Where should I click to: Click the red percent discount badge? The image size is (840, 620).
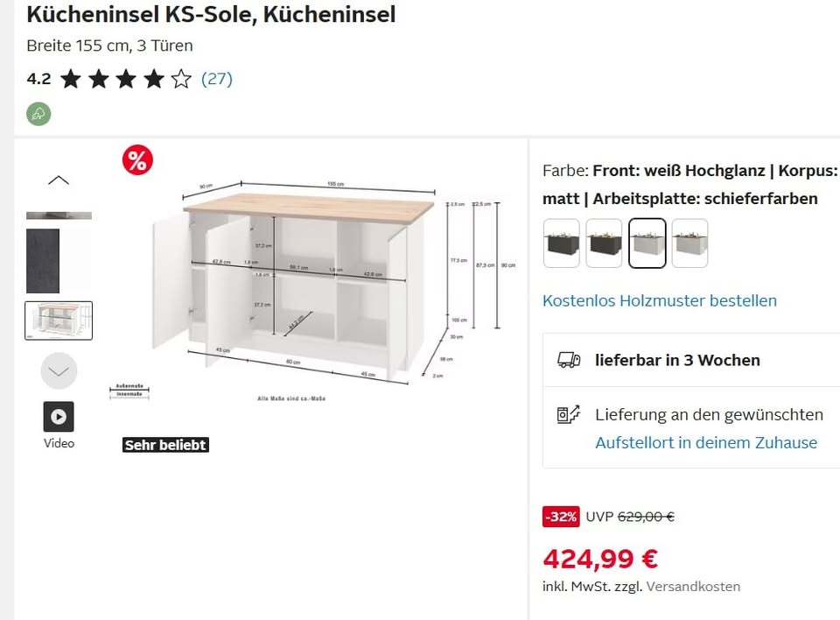click(137, 160)
